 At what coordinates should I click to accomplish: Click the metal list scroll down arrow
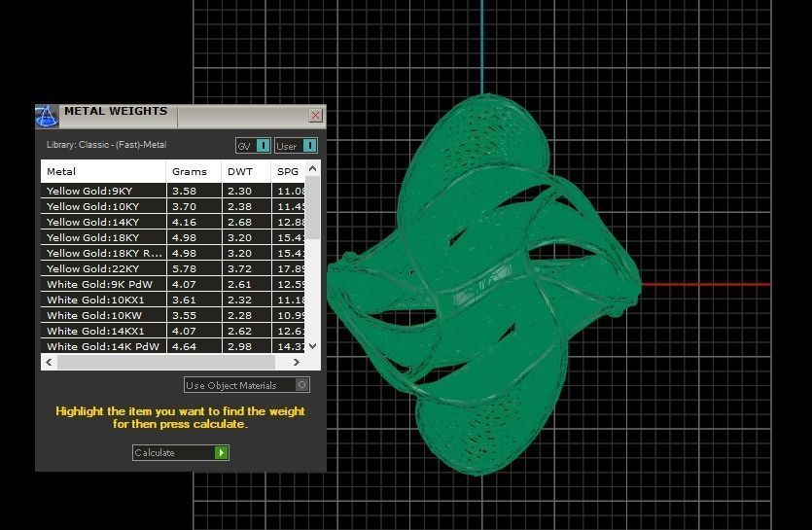(x=312, y=346)
